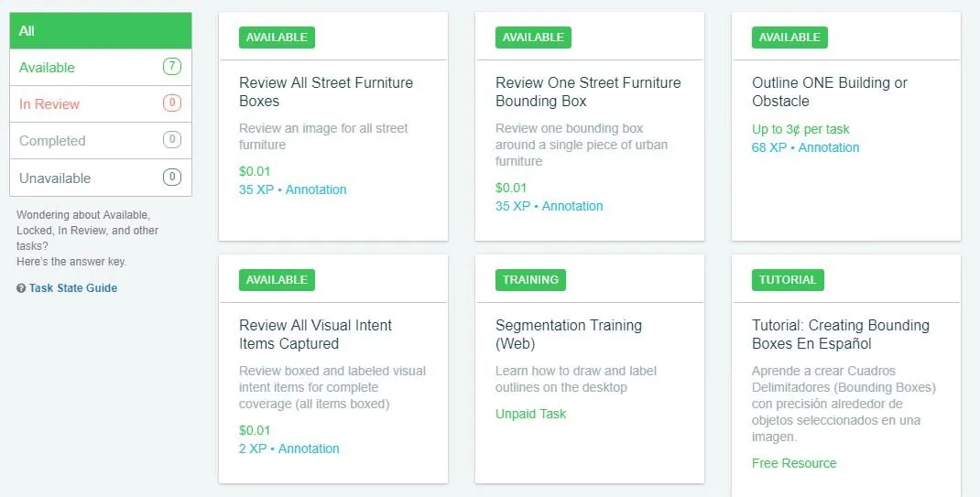
Task: Open the Task State Guide link
Action: point(73,287)
